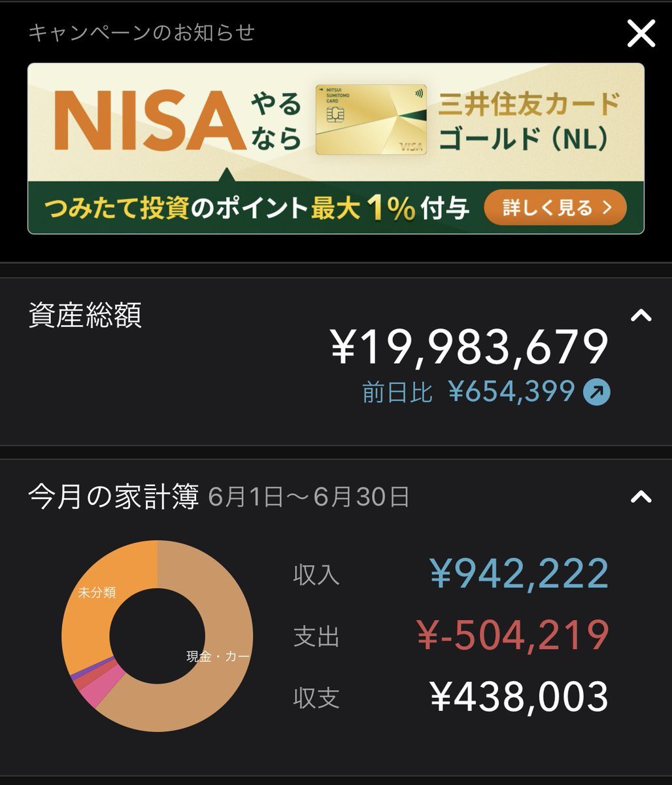Screen dimensions: 672x785
Task: Tap the gold card image in banner
Action: pos(371,120)
